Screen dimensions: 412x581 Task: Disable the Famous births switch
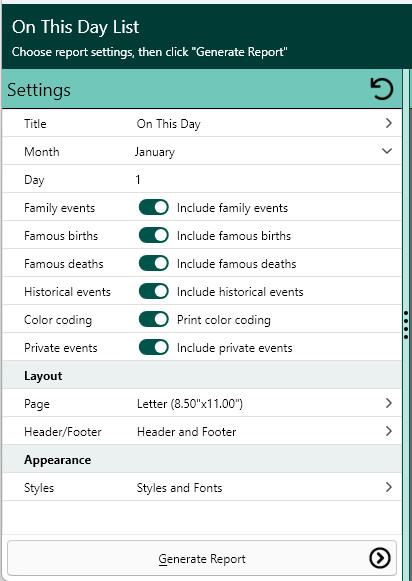pos(154,235)
